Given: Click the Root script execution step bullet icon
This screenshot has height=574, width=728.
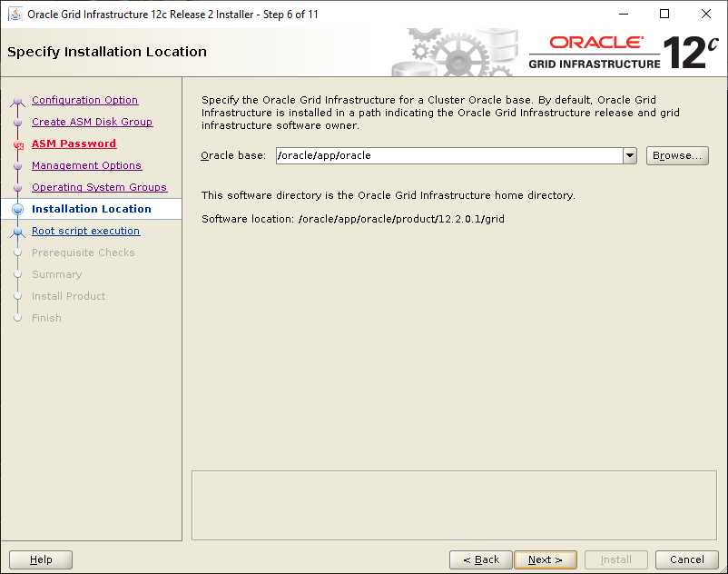Looking at the screenshot, I should [x=17, y=232].
